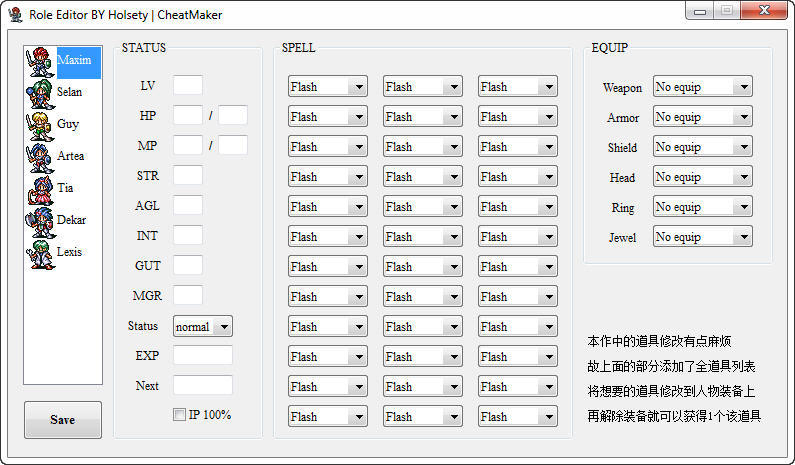Expand the Shield equip dropdown
The height and width of the screenshot is (465, 795).
[702, 147]
